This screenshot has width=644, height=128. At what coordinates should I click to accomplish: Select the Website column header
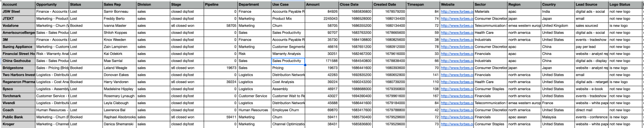click(457, 5)
